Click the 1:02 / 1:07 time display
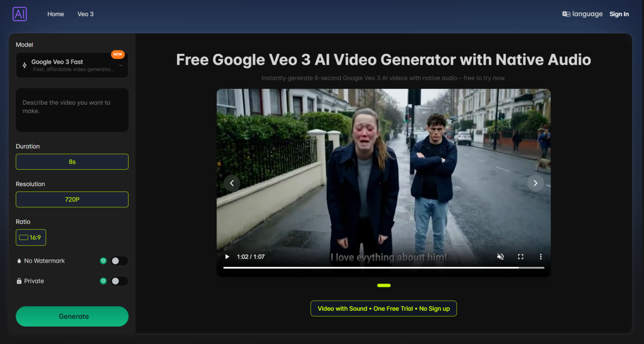 251,257
